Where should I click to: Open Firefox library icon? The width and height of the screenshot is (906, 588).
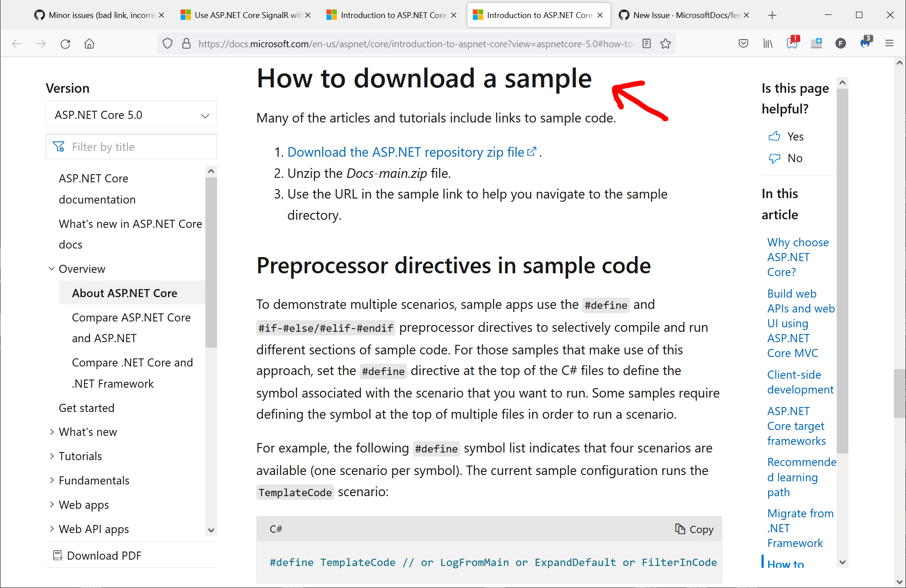pos(768,44)
